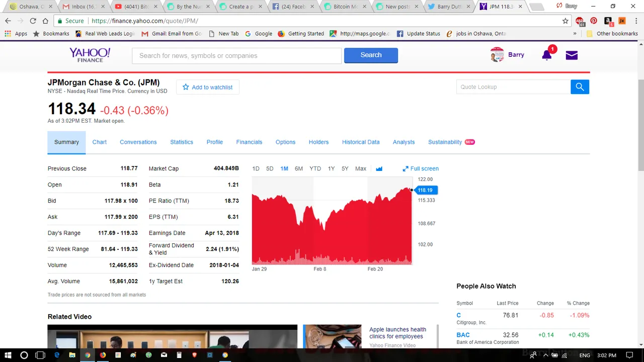Open File Explorer from the taskbar
644x362 pixels.
pos(72,355)
